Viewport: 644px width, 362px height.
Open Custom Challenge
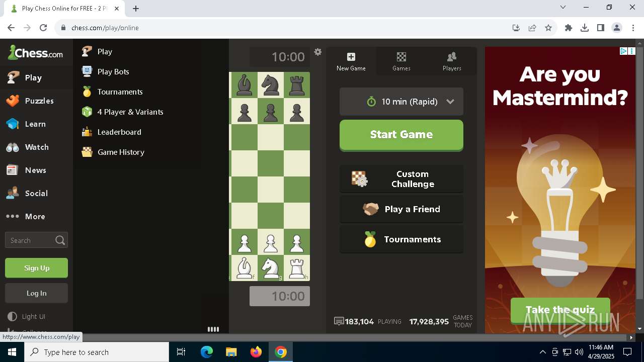point(401,179)
